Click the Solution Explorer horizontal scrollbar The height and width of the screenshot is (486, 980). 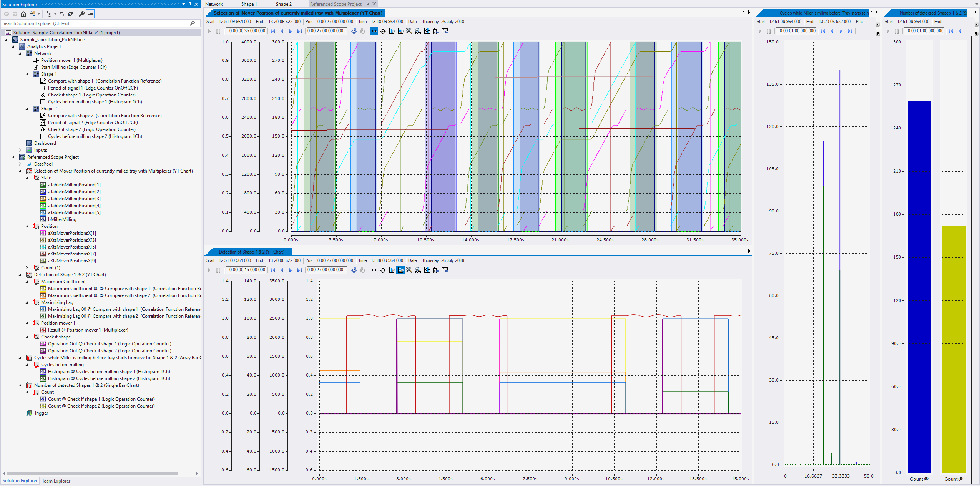93,473
